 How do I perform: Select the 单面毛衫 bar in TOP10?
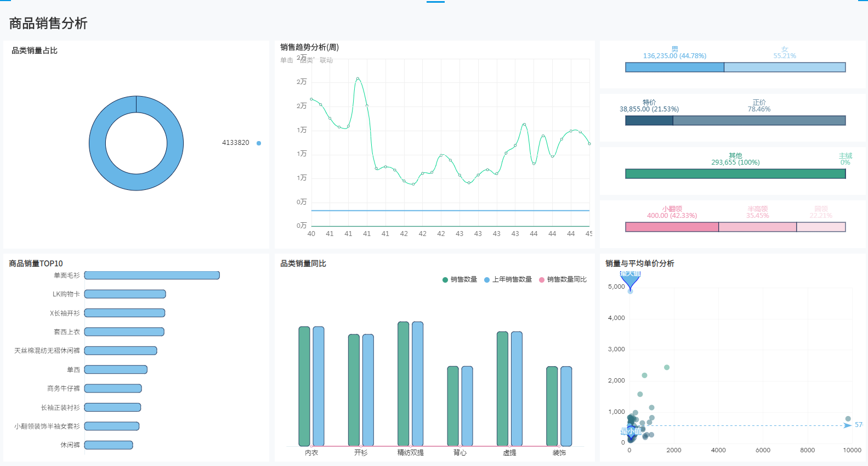(152, 276)
